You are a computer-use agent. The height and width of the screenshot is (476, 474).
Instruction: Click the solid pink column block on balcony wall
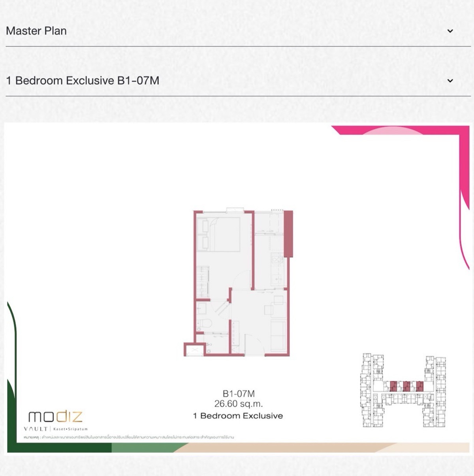288,234
